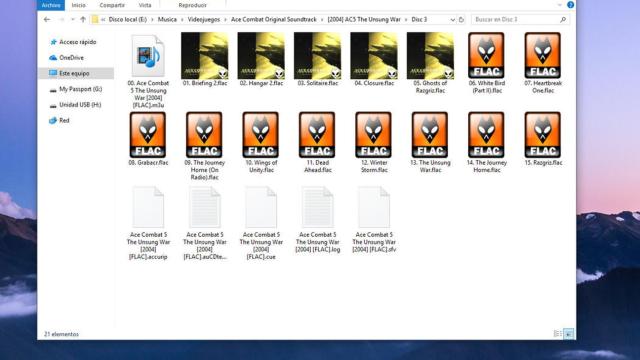This screenshot has width=640, height=360.
Task: Click the '21 elementos' status text
Action: [61, 334]
